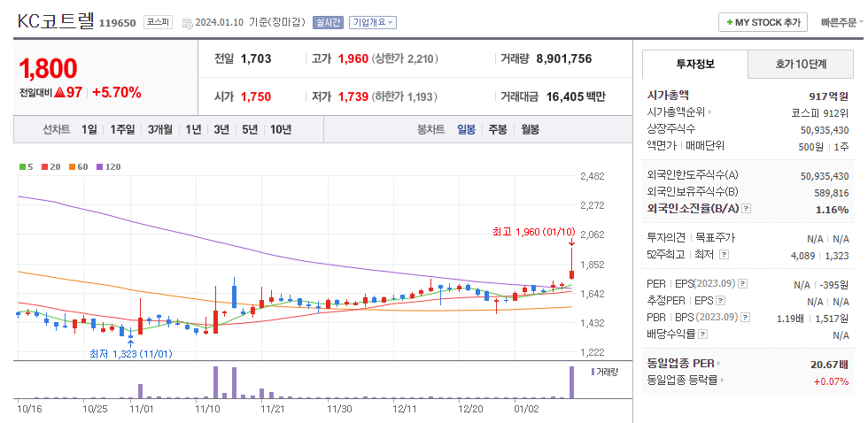Click the 상장주식수 value beside its label
The height and width of the screenshot is (423, 868).
coord(825,129)
